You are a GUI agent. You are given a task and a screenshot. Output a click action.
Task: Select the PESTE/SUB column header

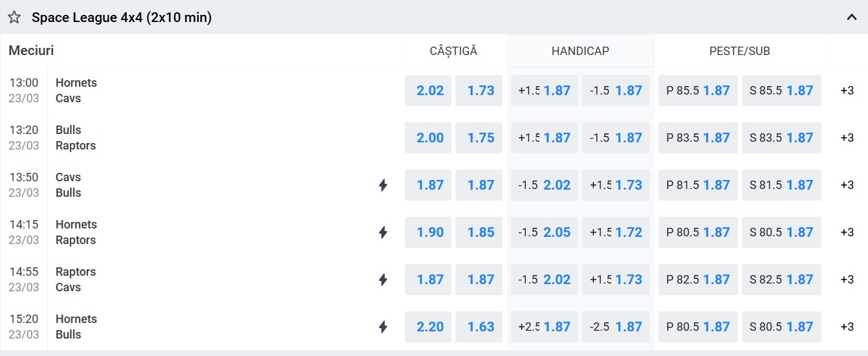click(x=739, y=51)
